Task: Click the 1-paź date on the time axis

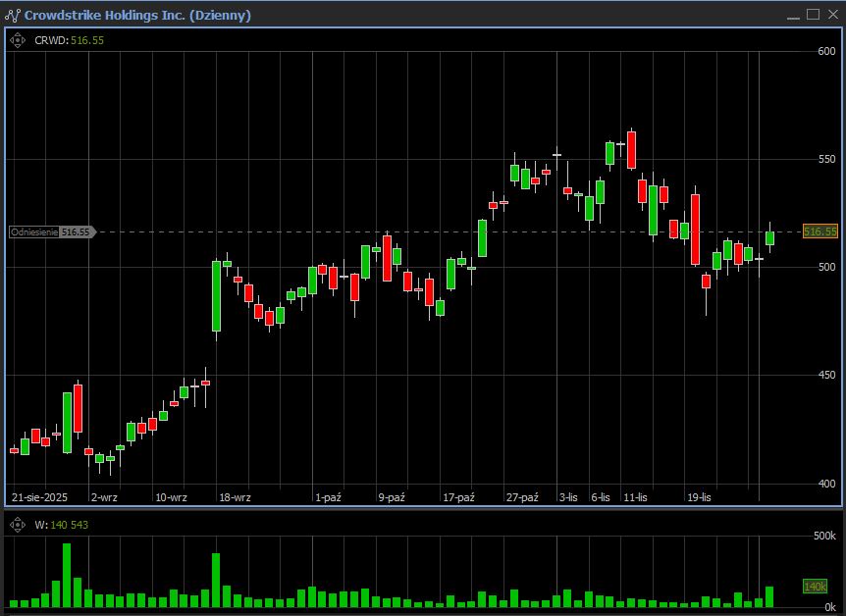Action: tap(328, 497)
